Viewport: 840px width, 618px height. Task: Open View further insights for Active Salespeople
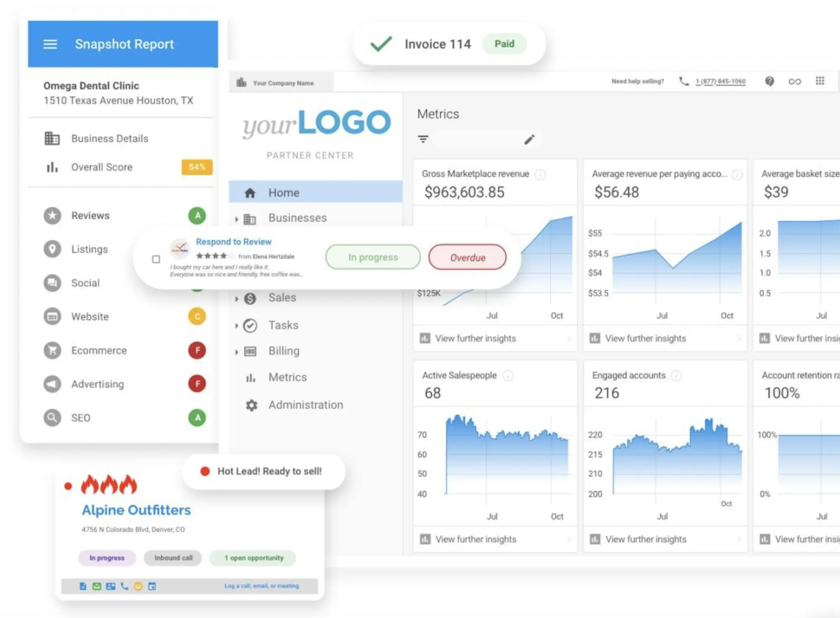476,539
